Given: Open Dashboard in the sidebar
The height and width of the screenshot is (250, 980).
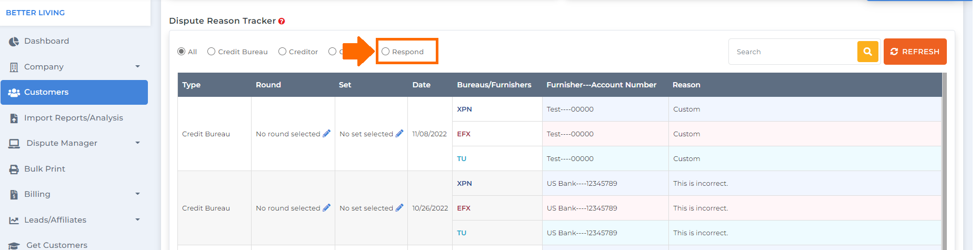Looking at the screenshot, I should 74,41.
